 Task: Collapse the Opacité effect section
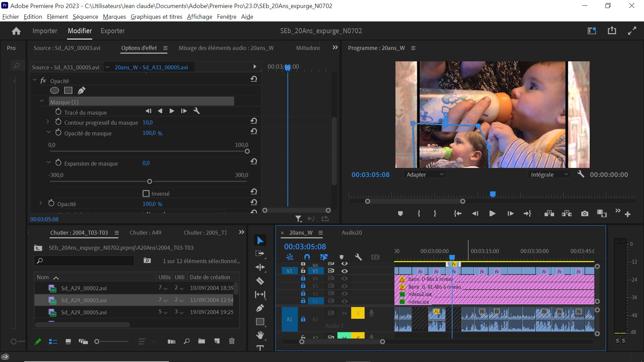coord(35,80)
